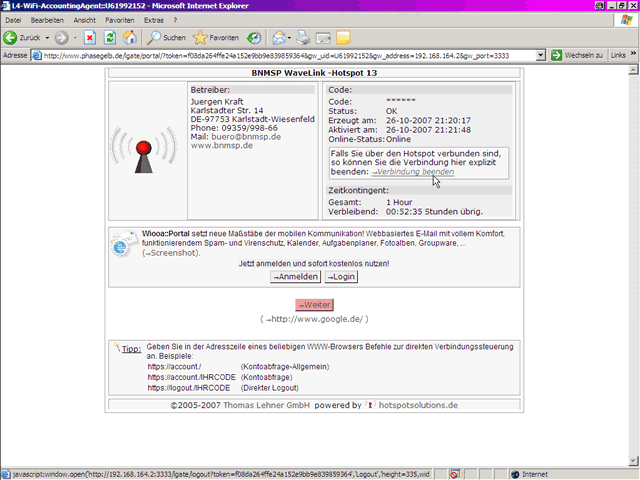
Task: Click the https://account./ example text
Action: click(x=174, y=367)
